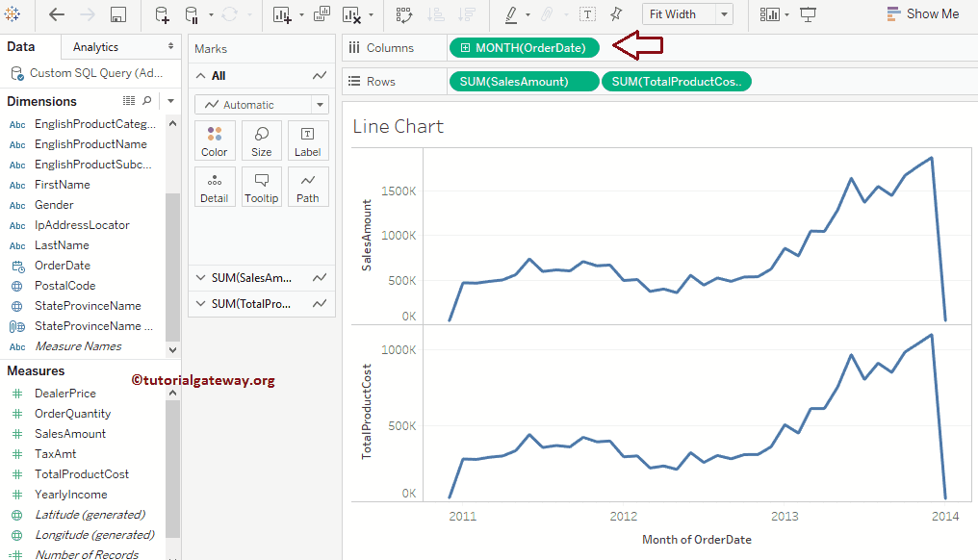Click the Swap rows and columns icon

click(403, 14)
